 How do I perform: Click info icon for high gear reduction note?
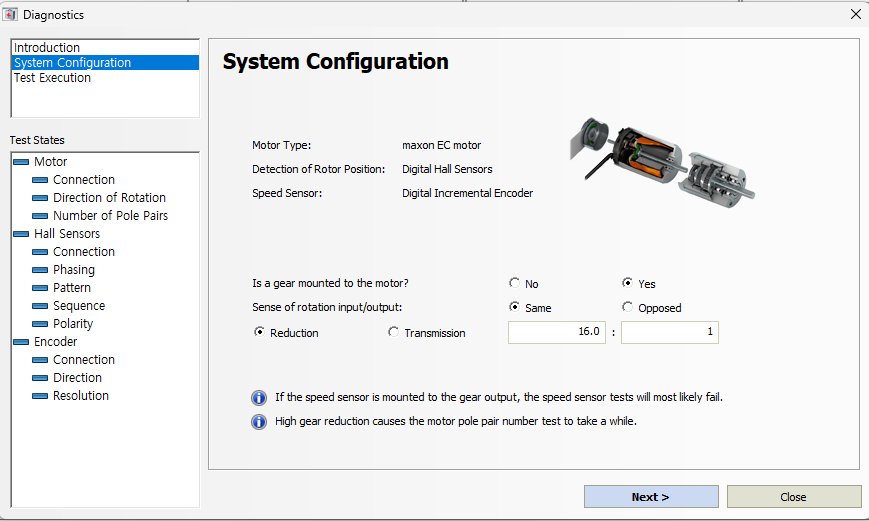[x=259, y=422]
